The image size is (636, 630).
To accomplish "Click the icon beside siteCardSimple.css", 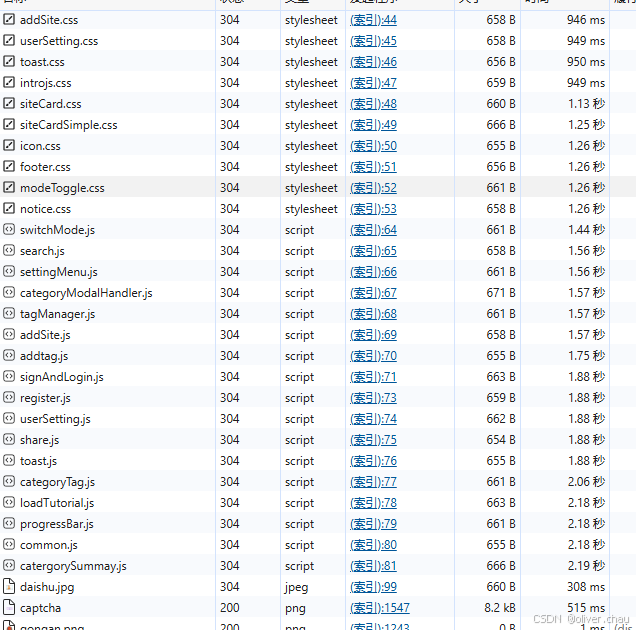I will coord(9,125).
